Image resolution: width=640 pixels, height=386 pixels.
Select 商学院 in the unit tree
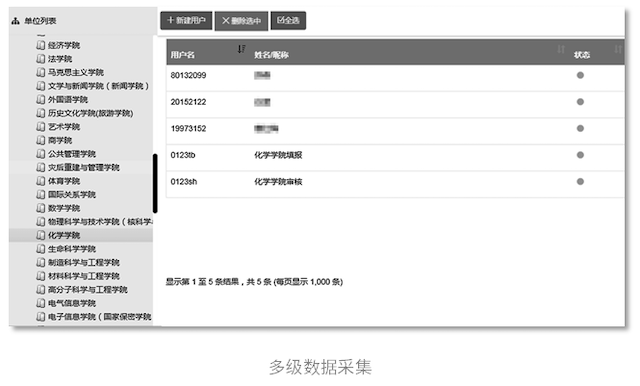point(60,140)
